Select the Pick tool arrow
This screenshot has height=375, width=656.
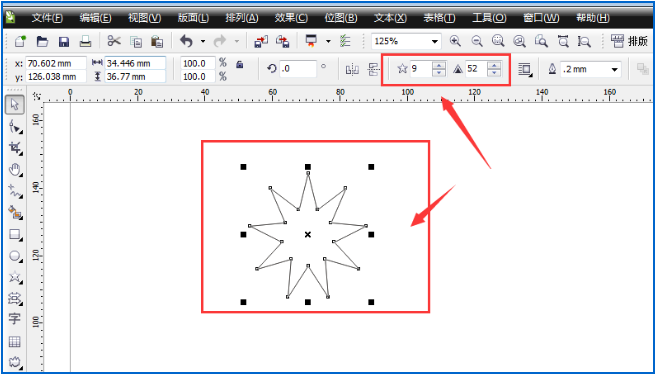[x=14, y=105]
